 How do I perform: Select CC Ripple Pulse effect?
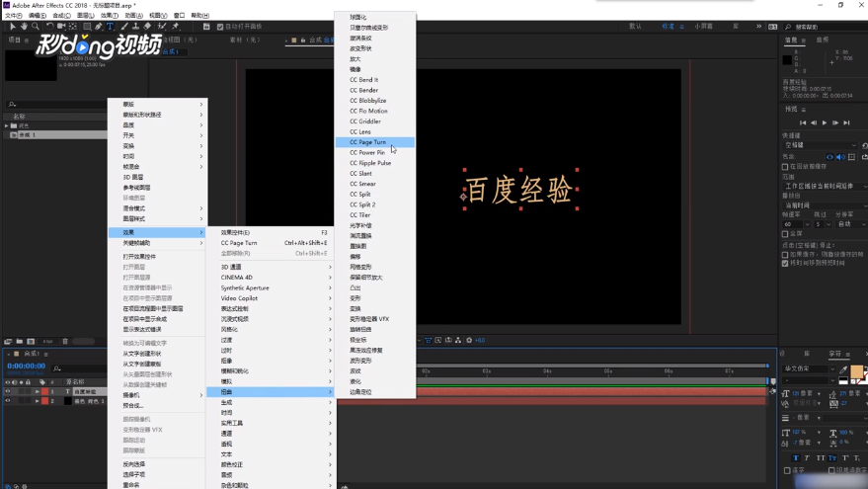375,163
